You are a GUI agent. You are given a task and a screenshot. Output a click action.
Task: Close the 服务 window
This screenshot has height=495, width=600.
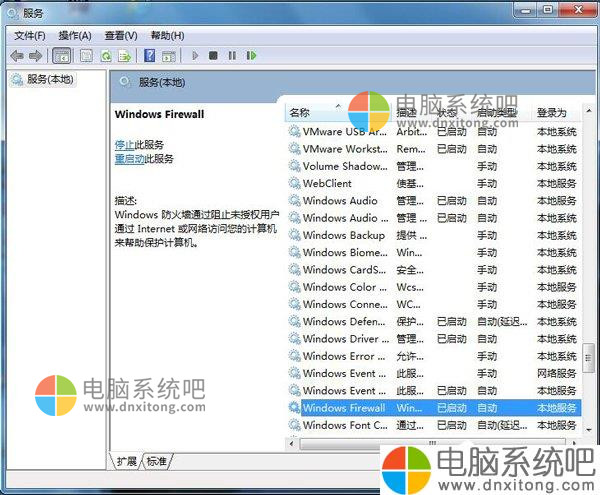coord(578,10)
